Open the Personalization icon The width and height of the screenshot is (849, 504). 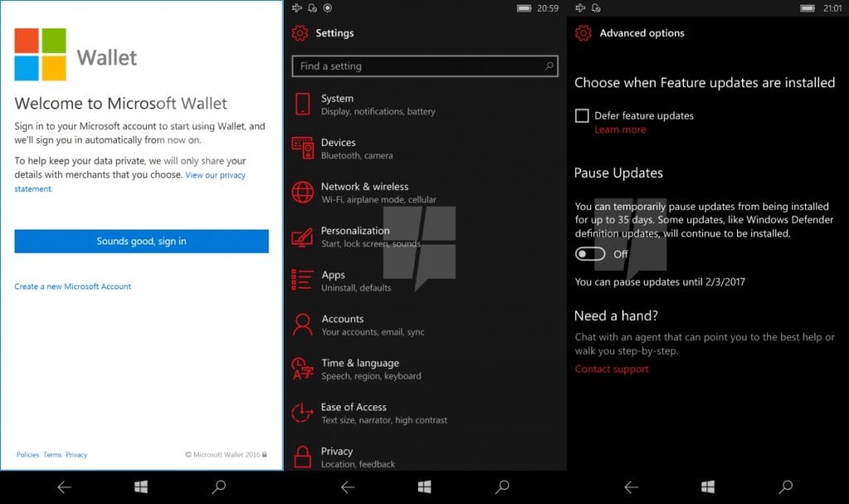303,237
